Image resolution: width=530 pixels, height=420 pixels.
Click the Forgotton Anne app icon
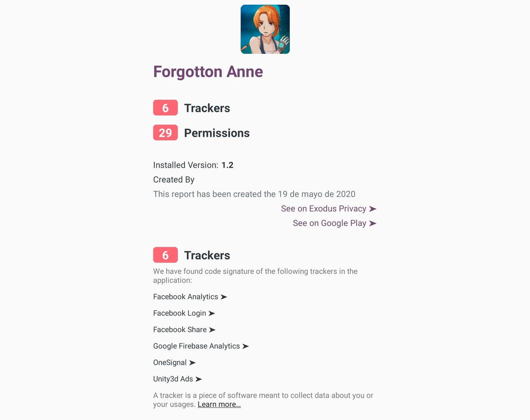[265, 29]
